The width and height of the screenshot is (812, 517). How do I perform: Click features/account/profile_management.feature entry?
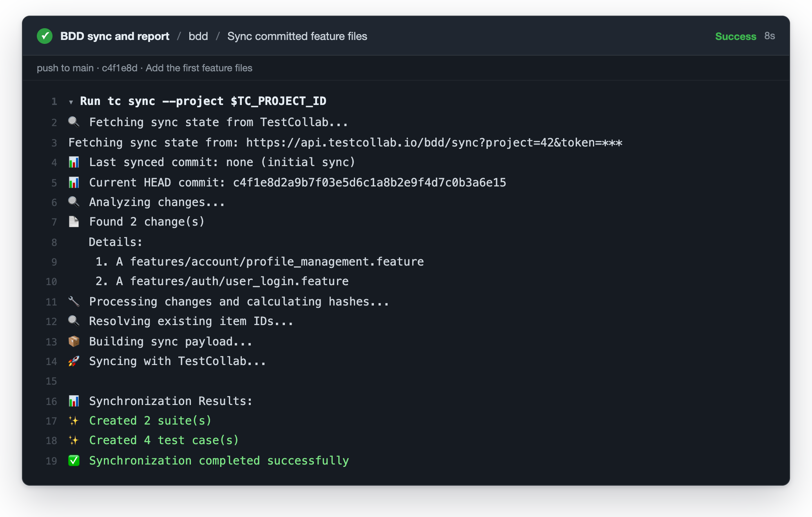coord(277,262)
